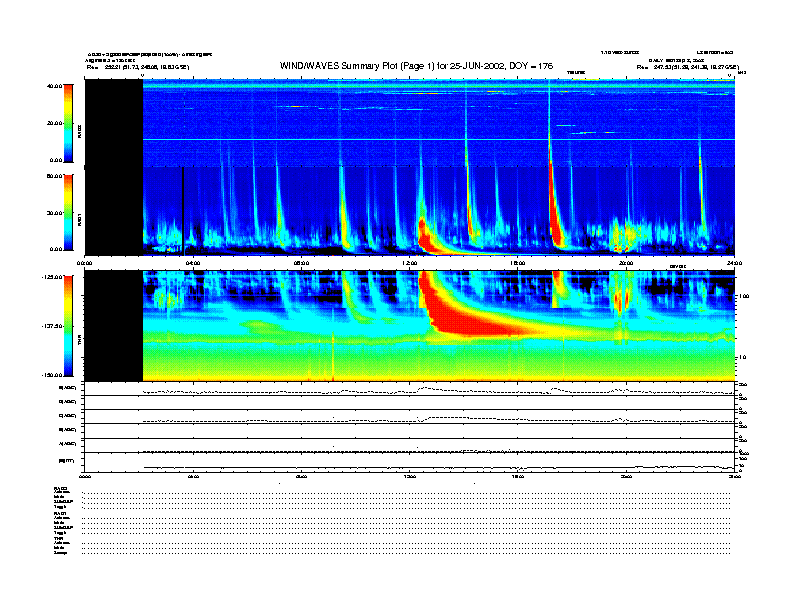Click the TNR vertical axis label
Screen dimensions: 792x612
[x=80, y=341]
